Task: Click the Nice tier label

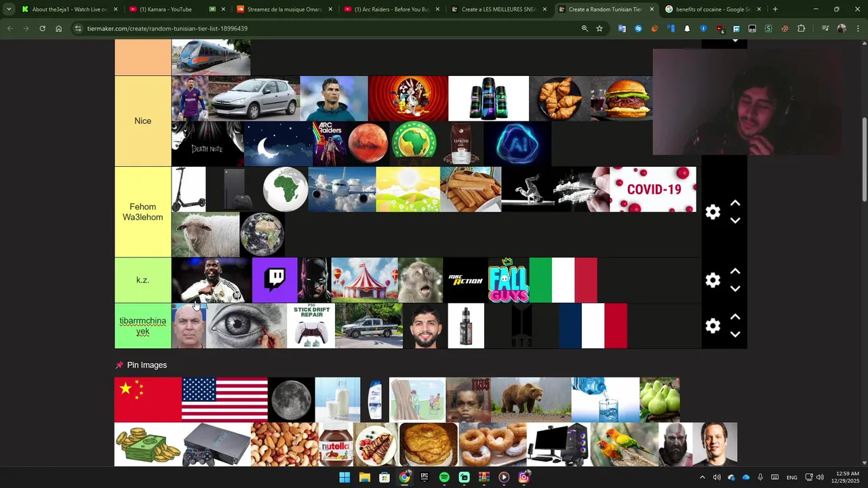Action: tap(142, 121)
